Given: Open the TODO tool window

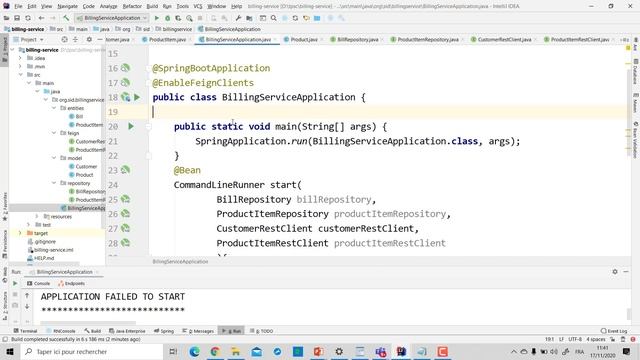Looking at the screenshot, I should 261,331.
